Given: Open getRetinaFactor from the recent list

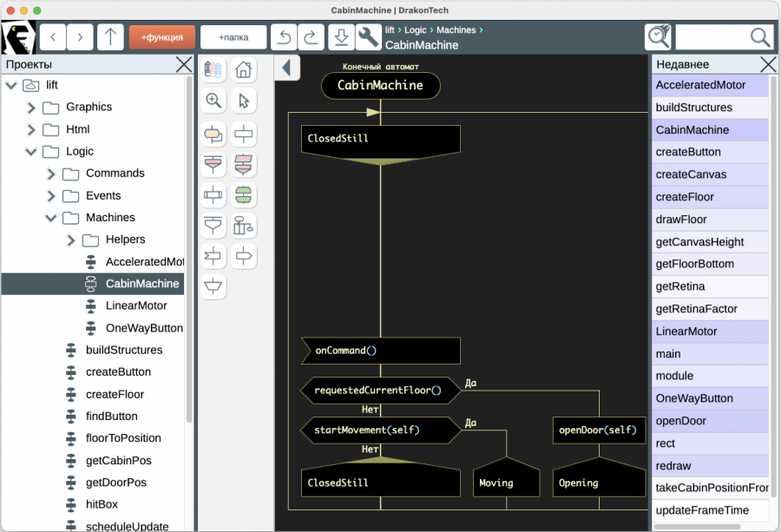Looking at the screenshot, I should [x=710, y=309].
